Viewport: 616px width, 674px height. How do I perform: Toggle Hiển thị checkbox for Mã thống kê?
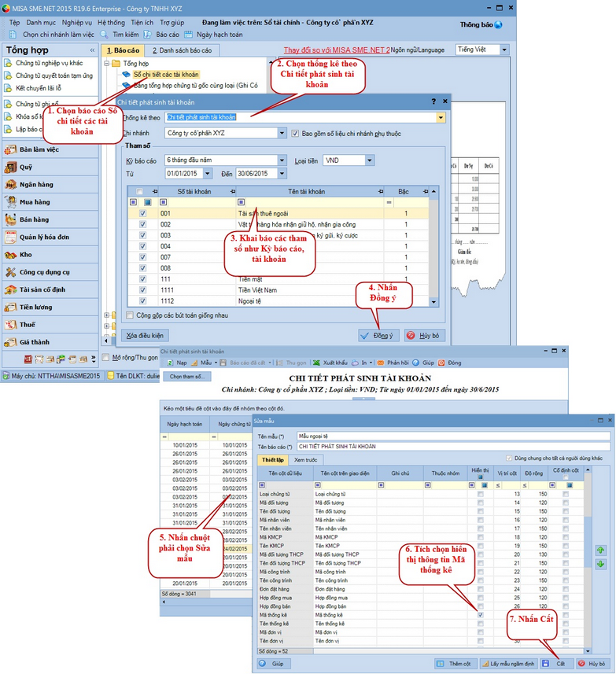tap(480, 615)
